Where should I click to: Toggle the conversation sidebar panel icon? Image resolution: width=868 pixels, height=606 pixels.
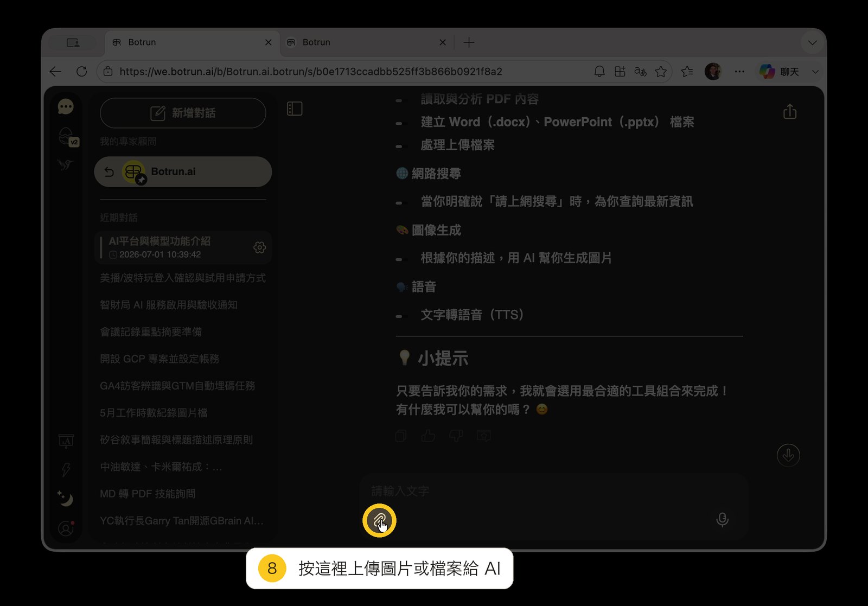pos(295,109)
